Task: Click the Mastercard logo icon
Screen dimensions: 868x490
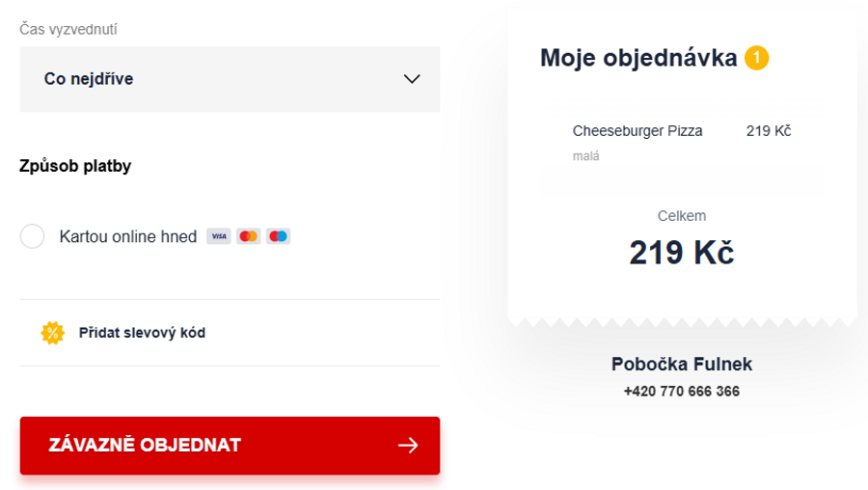Action: point(249,236)
